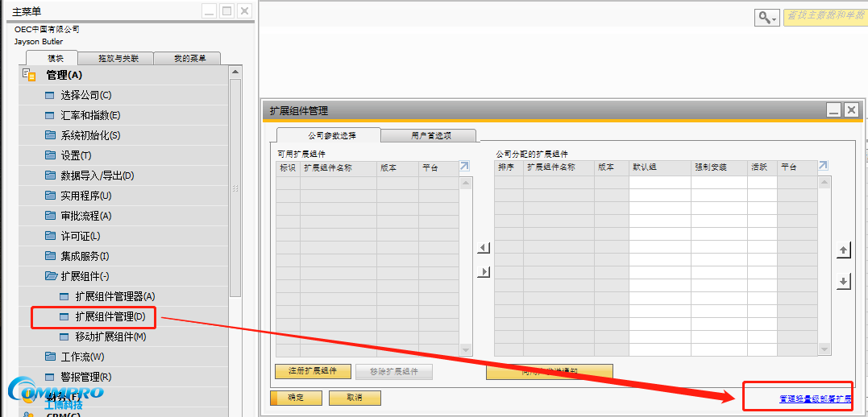This screenshot has width=868, height=417.
Task: Select 移动扩展组件(M) in the menu
Action: 110,336
